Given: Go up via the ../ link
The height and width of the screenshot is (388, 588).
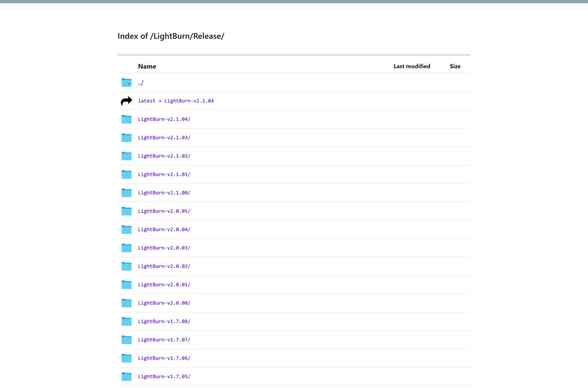Looking at the screenshot, I should 141,83.
